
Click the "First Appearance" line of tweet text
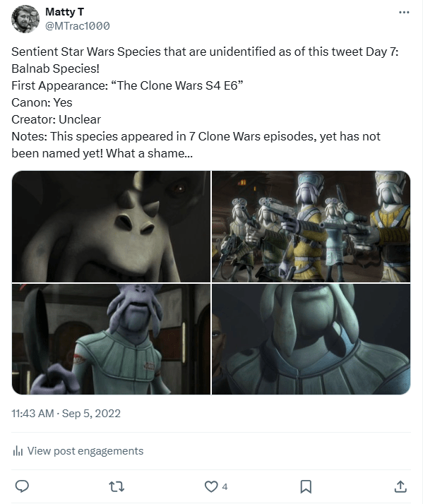[x=127, y=85]
